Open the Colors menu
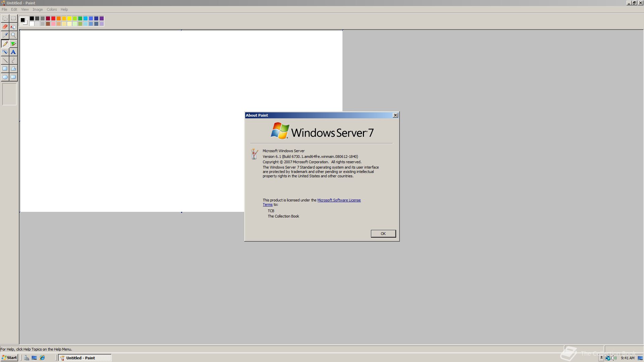 pos(52,9)
